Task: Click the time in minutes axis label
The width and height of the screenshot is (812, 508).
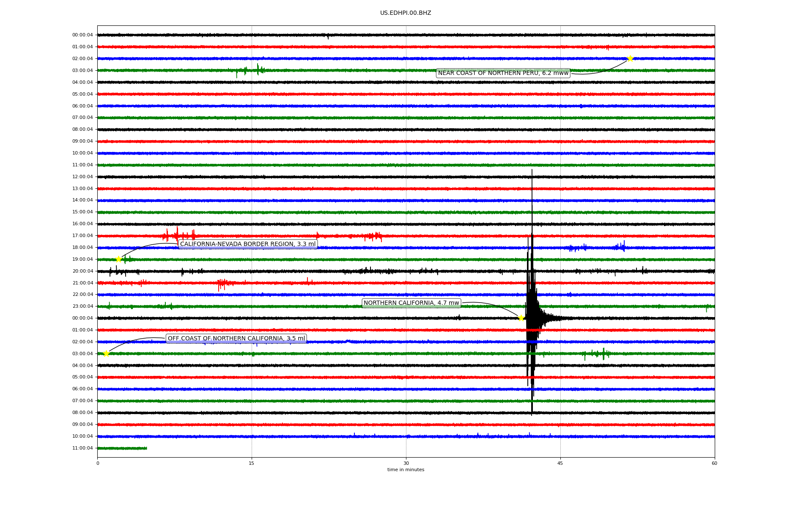Action: (406, 469)
